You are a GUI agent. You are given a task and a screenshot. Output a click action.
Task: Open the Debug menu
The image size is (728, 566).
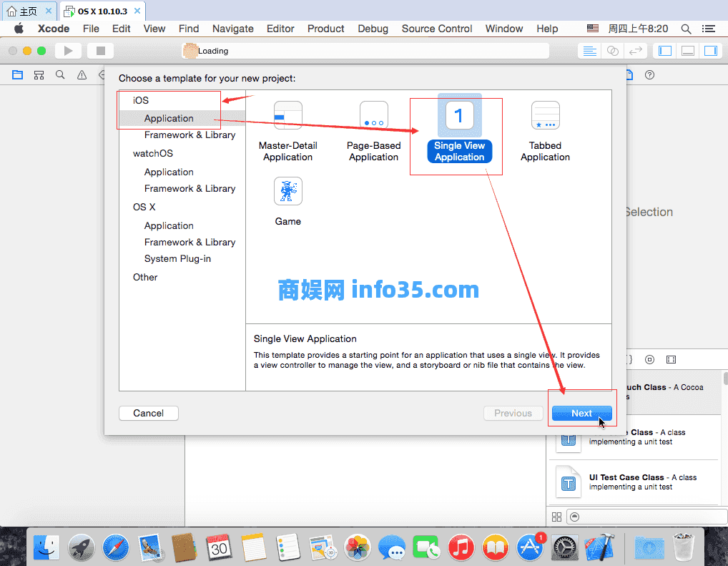[373, 29]
